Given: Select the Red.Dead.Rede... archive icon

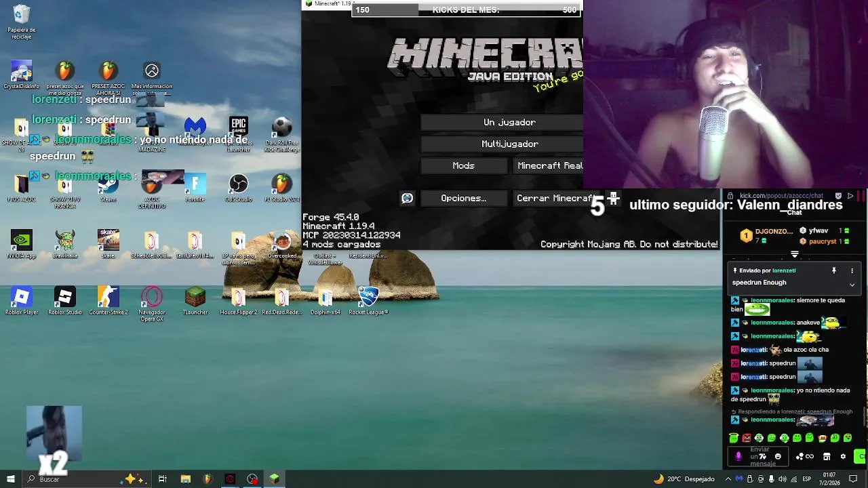Looking at the screenshot, I should pyautogui.click(x=281, y=301).
